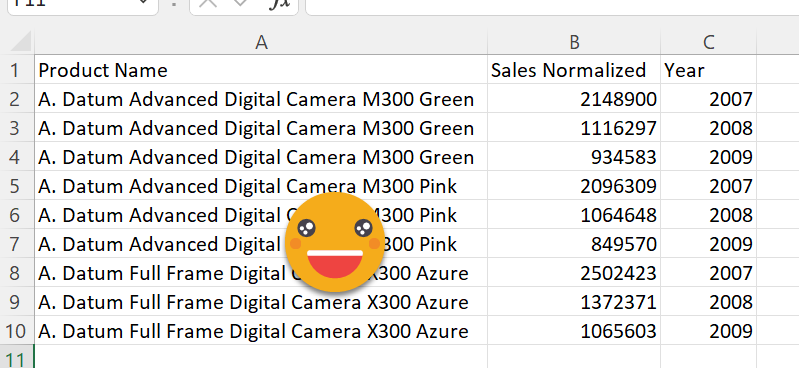Select row 1 header

point(17,69)
